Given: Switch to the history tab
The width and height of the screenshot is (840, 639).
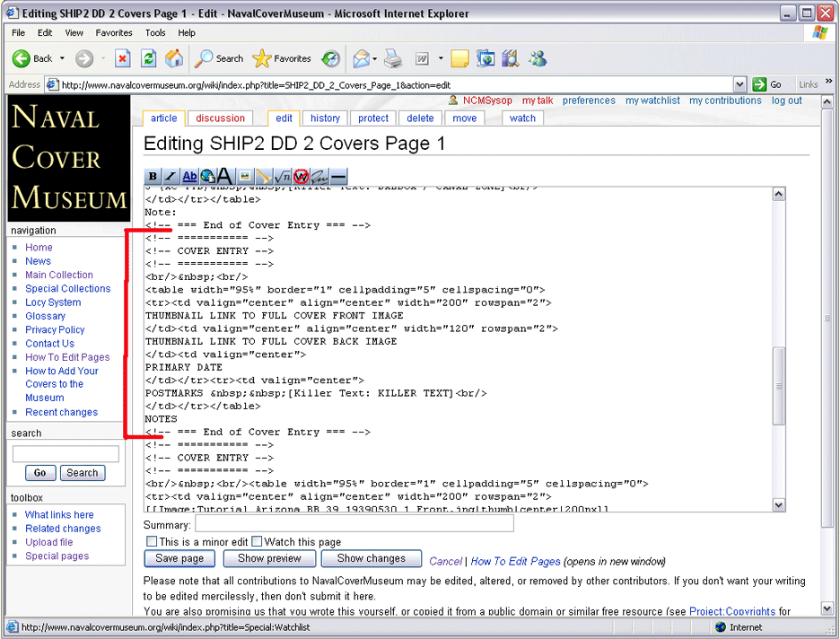Looking at the screenshot, I should coord(325,118).
